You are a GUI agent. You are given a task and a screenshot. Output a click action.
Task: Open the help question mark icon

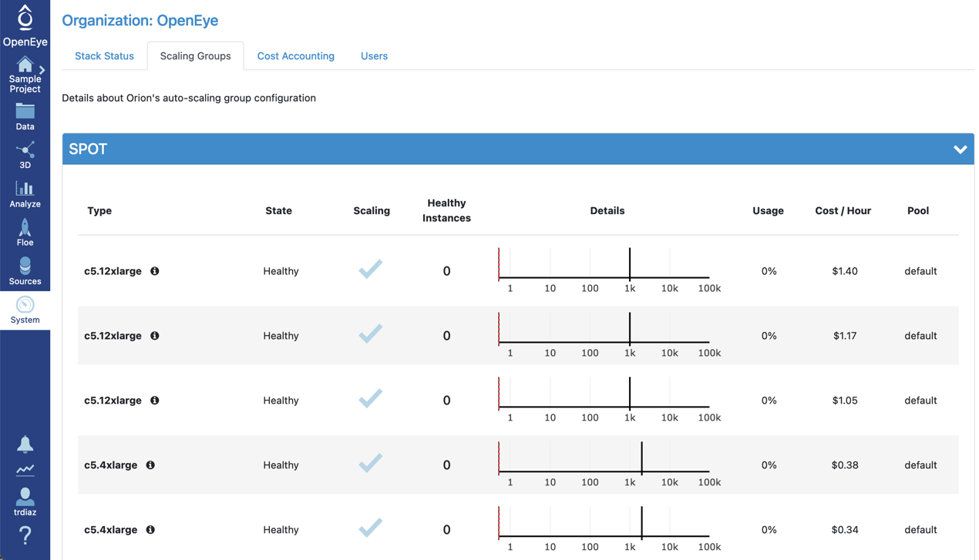tap(25, 535)
